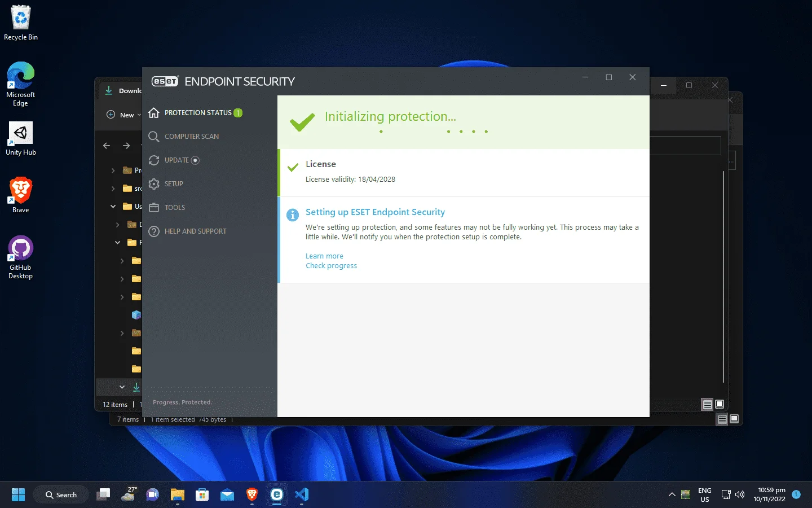This screenshot has width=812, height=508.
Task: Click the '12 items' status in Downloads Explorer
Action: pyautogui.click(x=115, y=405)
